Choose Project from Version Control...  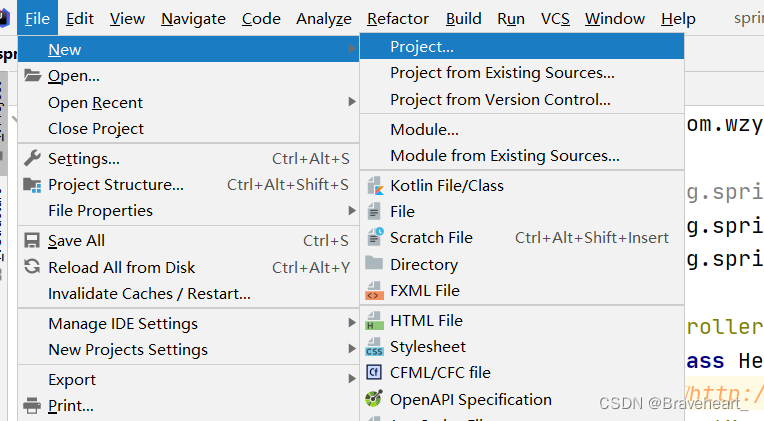pos(500,99)
